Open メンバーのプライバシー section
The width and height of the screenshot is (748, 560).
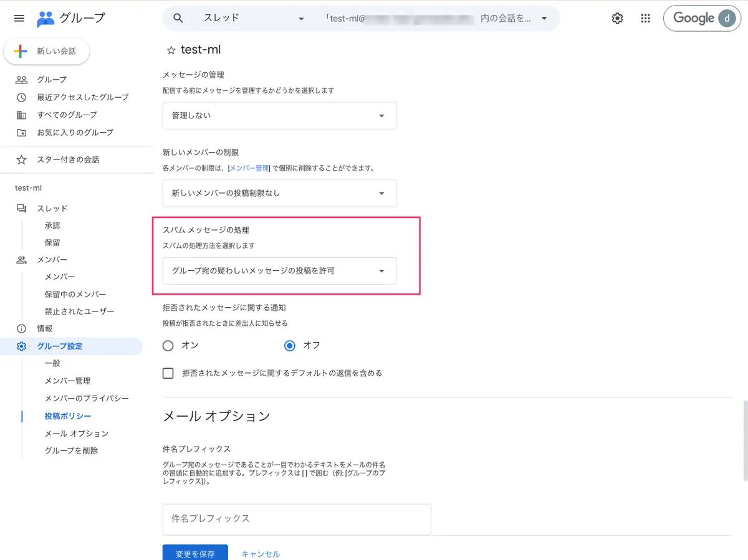click(x=87, y=398)
